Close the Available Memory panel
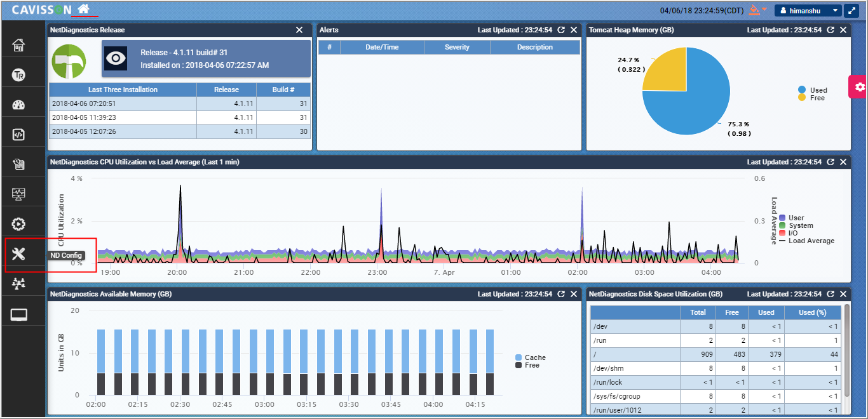 tap(574, 294)
